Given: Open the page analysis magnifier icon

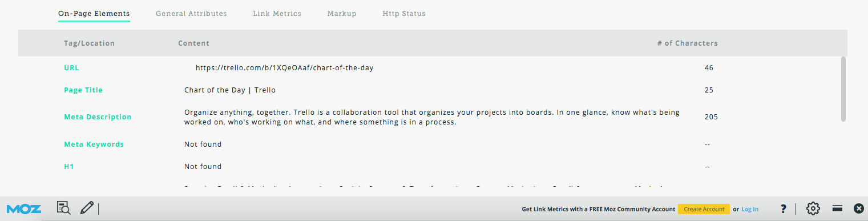Looking at the screenshot, I should [63, 208].
